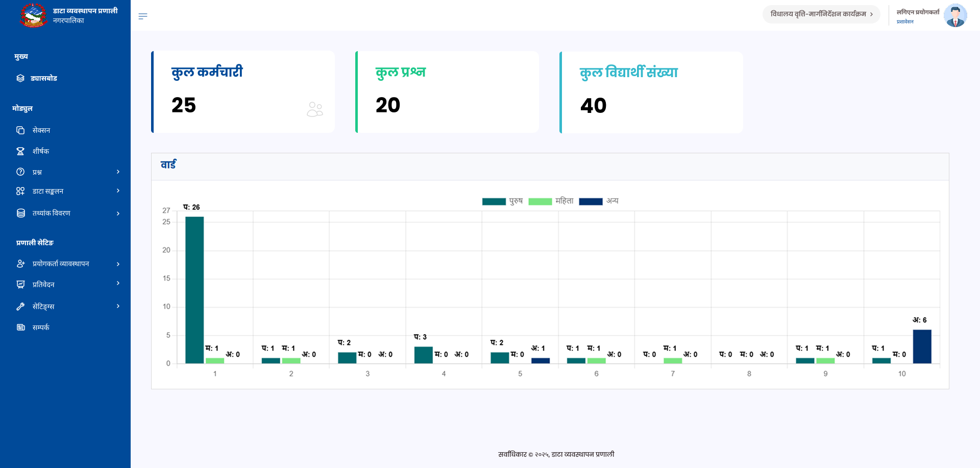
Task: Open the sidebar navigation via the hamburger icon
Action: pyautogui.click(x=143, y=16)
